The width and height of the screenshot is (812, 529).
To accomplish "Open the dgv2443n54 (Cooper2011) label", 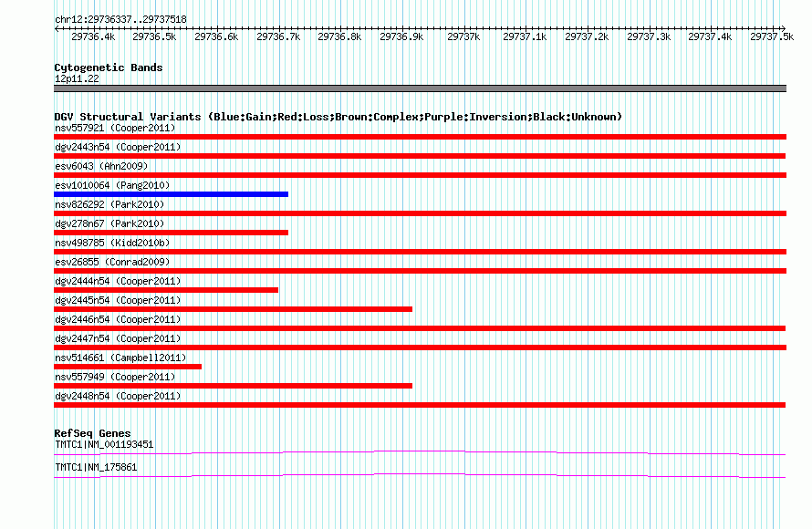I will [x=118, y=147].
